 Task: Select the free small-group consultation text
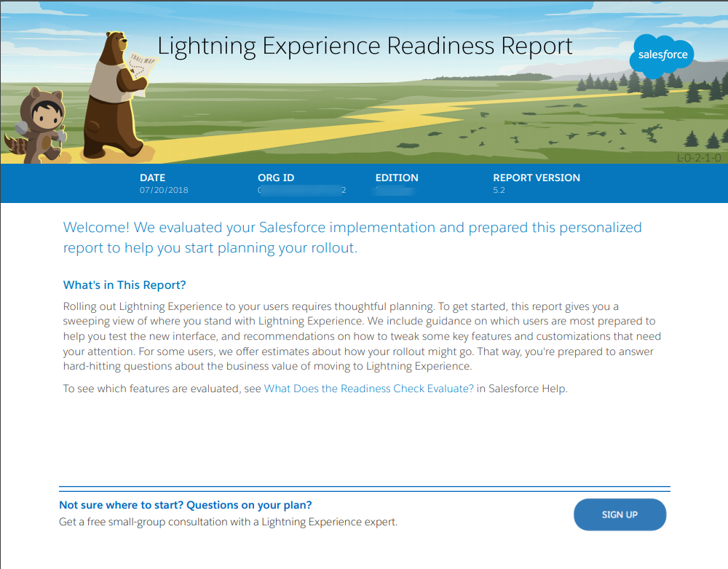pyautogui.click(x=229, y=522)
